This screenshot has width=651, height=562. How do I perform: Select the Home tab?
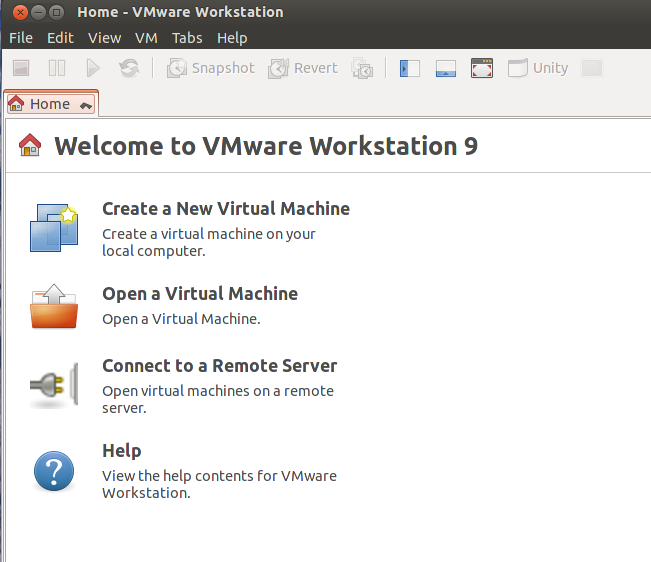[51, 104]
